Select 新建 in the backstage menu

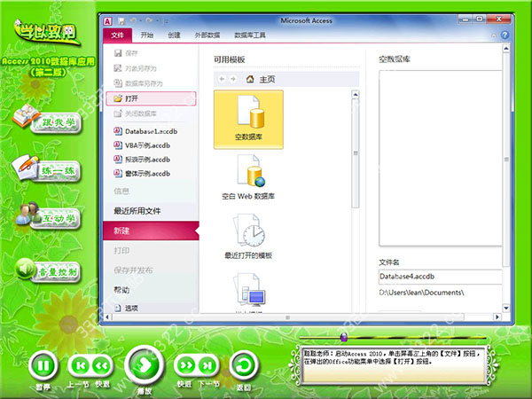pyautogui.click(x=151, y=231)
